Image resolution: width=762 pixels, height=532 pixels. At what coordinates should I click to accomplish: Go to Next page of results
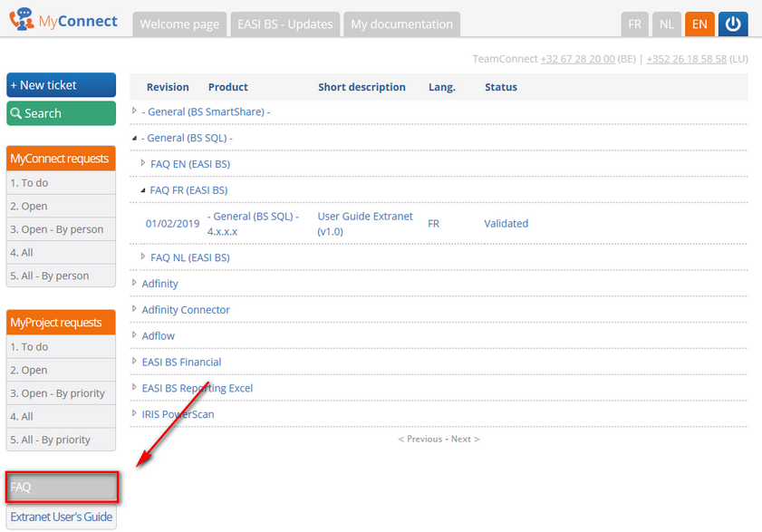tap(461, 439)
